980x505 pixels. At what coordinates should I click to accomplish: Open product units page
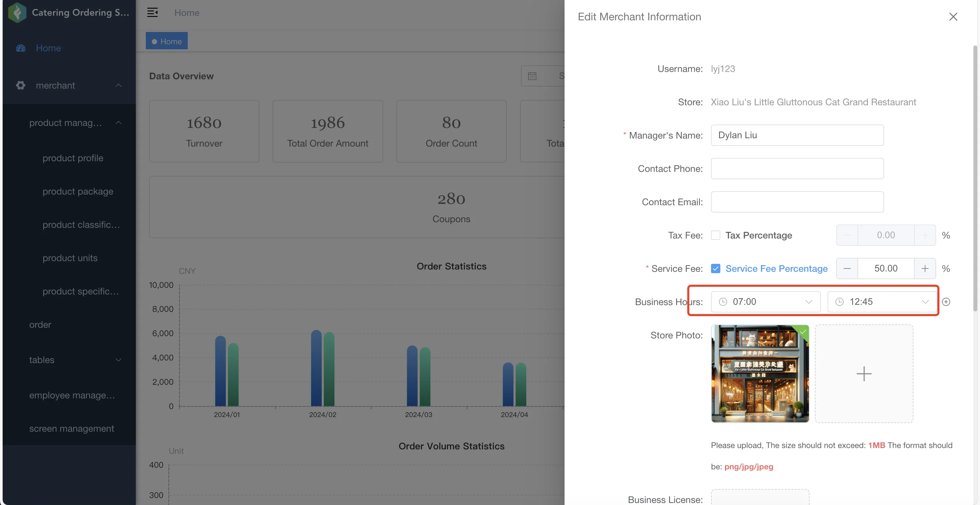(70, 258)
